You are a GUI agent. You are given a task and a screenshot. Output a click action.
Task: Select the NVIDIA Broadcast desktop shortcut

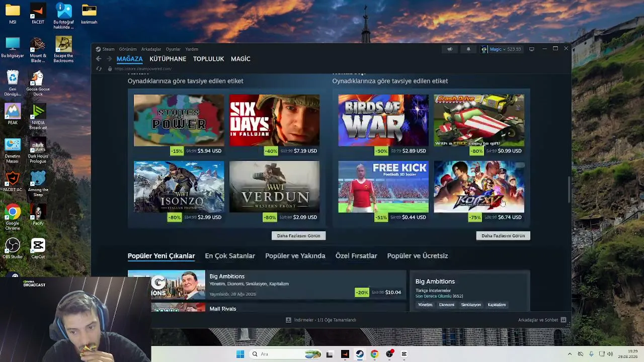[38, 117]
